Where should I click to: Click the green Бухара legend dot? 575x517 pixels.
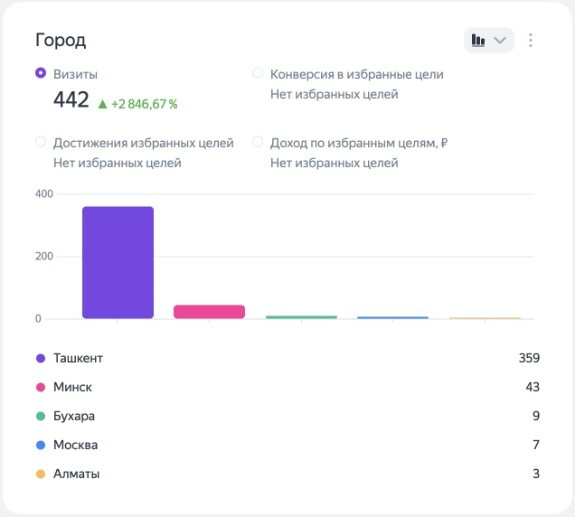[x=41, y=416]
